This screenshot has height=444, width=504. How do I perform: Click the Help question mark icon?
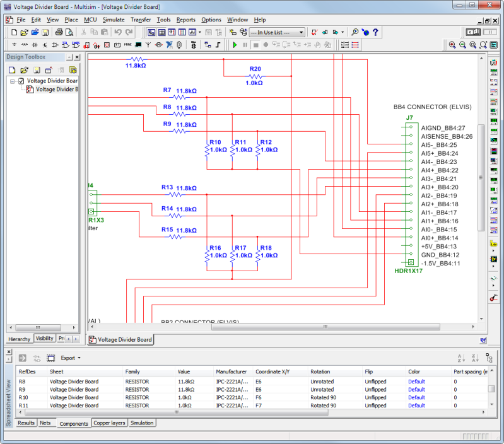click(x=375, y=32)
